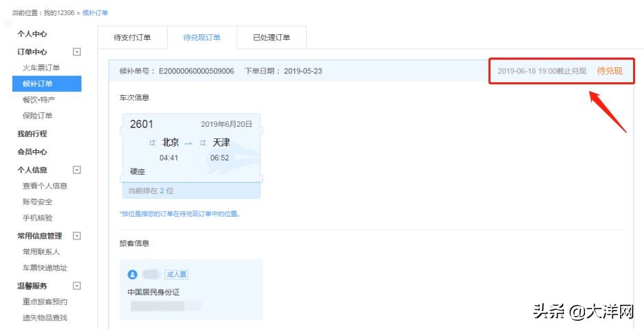Click the 2019-06-18 19:00截止兑现 deadline
The height and width of the screenshot is (329, 644).
[542, 71]
